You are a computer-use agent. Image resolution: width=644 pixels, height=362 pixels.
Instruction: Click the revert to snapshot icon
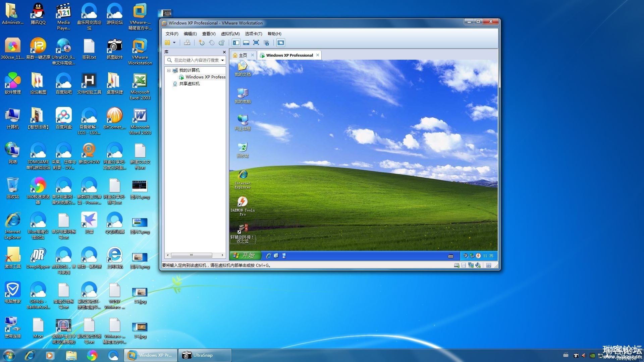pos(211,43)
